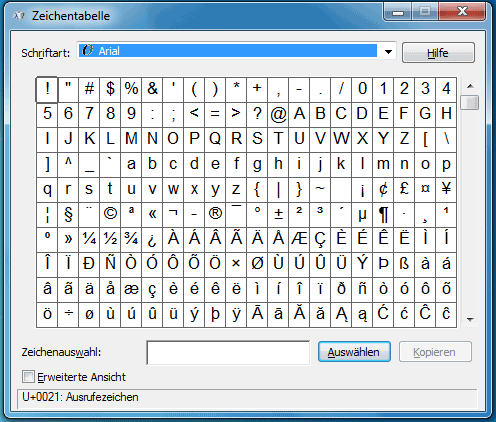The height and width of the screenshot is (422, 496).
Task: Select the not sign ¬ cell
Action: (x=173, y=215)
